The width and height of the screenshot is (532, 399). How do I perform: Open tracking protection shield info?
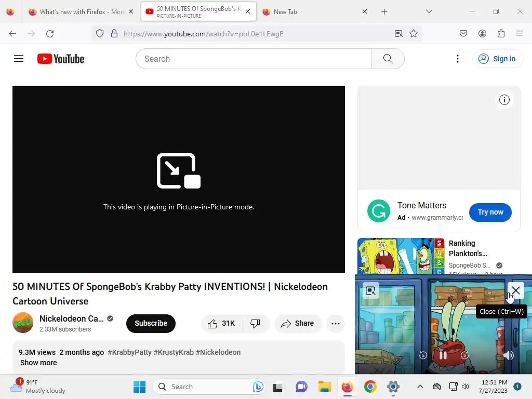99,34
